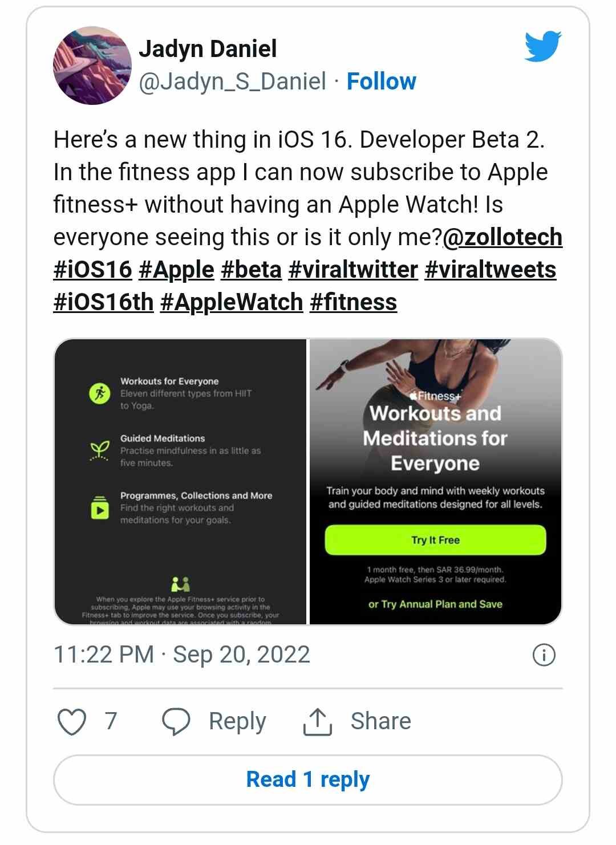The image size is (616, 845).
Task: Open the #AppleWatch hashtag
Action: pos(231,303)
